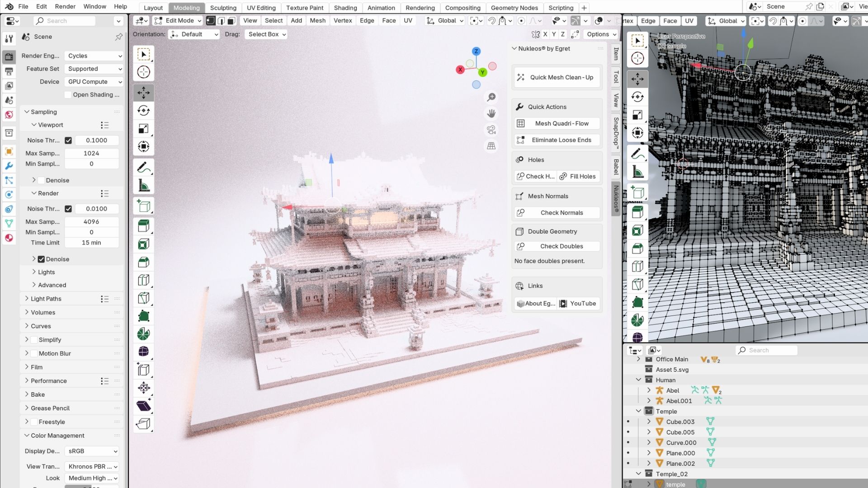Screen dimensions: 868x488
Task: Collapse the Temple collection in outliner
Action: (x=638, y=411)
